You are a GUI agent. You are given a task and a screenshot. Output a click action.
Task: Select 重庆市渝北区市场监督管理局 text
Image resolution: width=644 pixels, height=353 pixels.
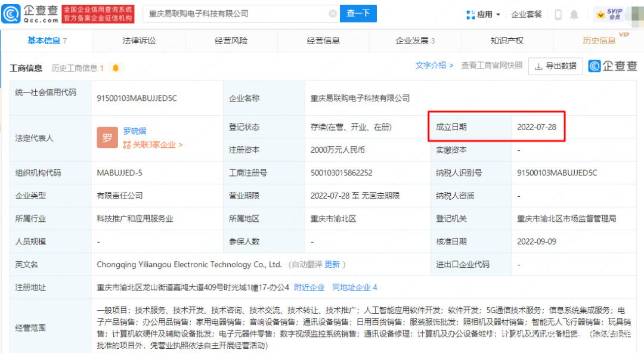click(566, 219)
